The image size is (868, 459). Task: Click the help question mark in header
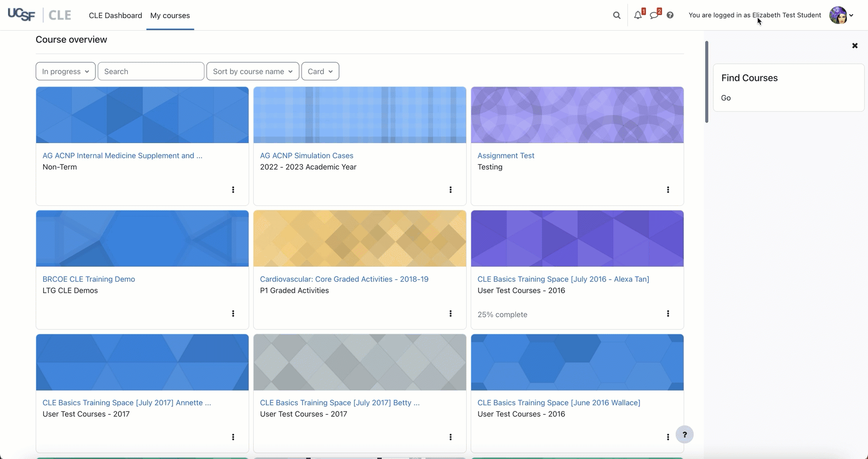point(670,15)
